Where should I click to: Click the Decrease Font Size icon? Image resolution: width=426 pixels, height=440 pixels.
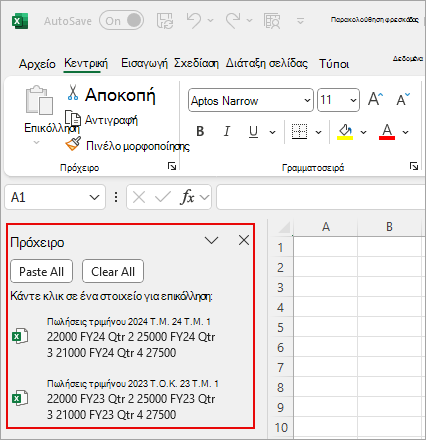[x=403, y=99]
